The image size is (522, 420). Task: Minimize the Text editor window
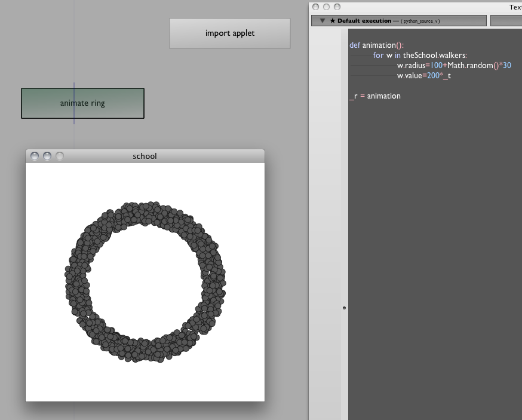pyautogui.click(x=326, y=7)
